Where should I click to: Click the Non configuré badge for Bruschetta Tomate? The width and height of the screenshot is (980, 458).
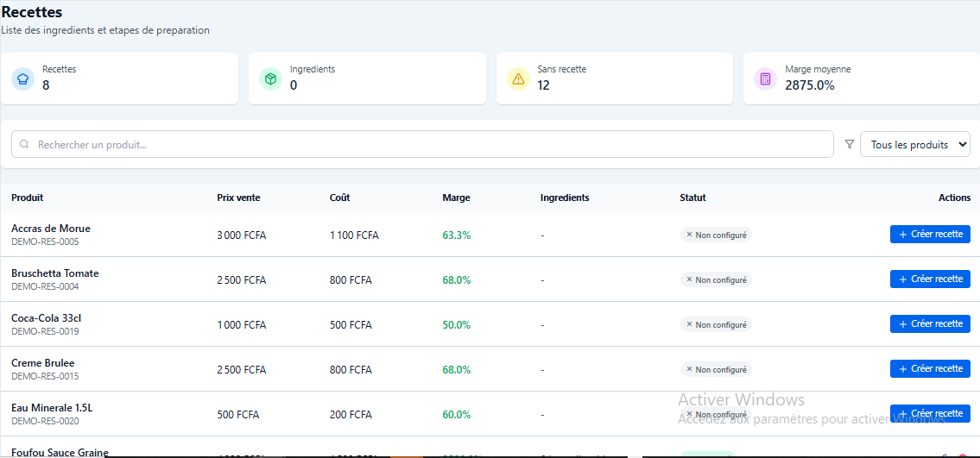click(717, 280)
